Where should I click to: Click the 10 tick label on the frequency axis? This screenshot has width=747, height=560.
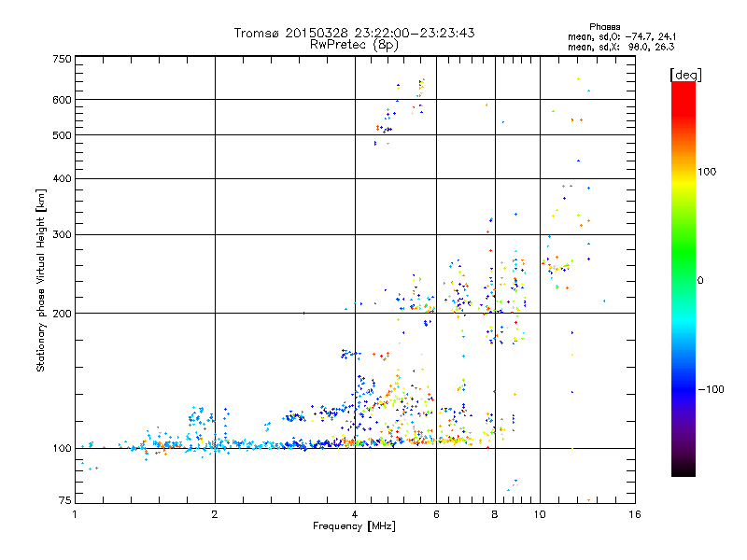click(x=540, y=515)
